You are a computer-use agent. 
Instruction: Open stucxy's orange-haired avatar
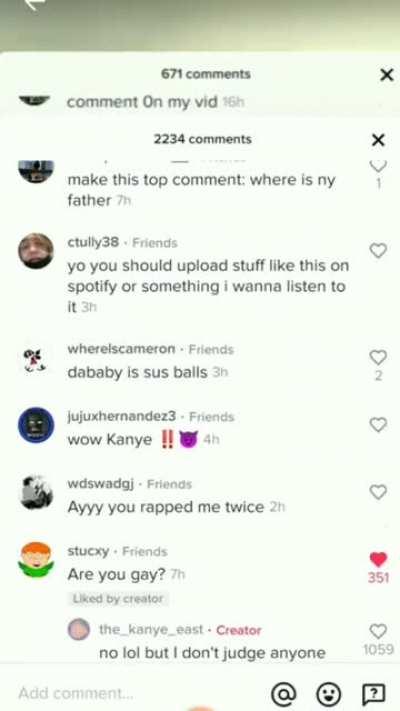click(x=36, y=560)
